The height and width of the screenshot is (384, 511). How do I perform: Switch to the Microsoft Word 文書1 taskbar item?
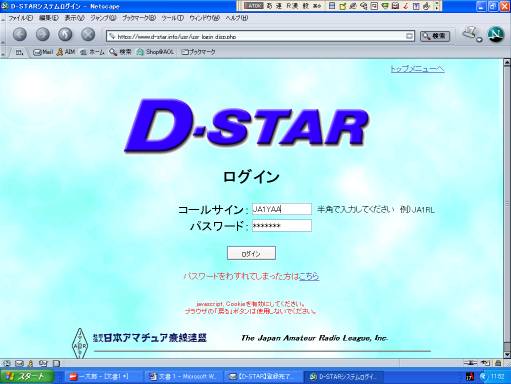coord(183,377)
